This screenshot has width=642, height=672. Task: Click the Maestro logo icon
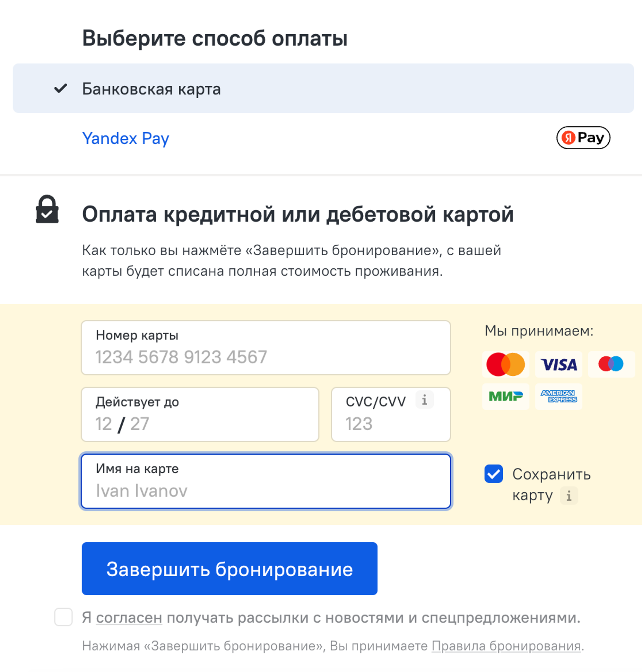pyautogui.click(x=611, y=364)
